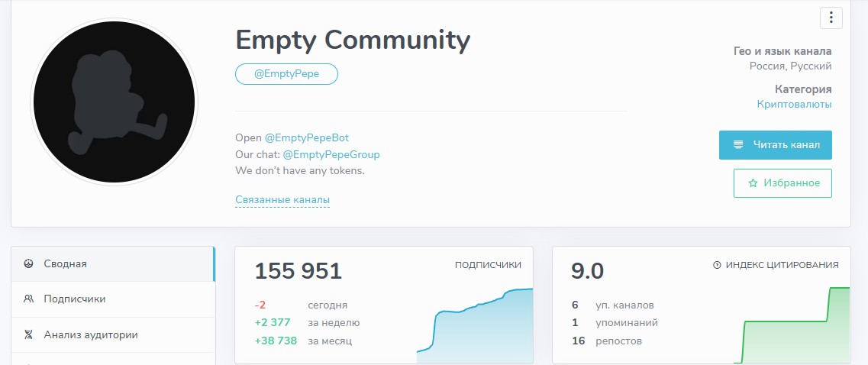The width and height of the screenshot is (868, 365).
Task: Open the three-dot options menu
Action: (x=831, y=18)
